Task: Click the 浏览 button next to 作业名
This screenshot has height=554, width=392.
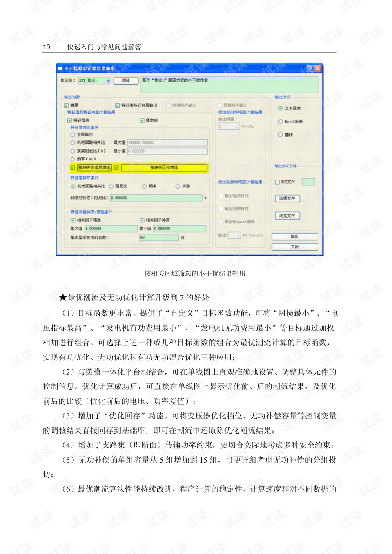Action: point(125,81)
